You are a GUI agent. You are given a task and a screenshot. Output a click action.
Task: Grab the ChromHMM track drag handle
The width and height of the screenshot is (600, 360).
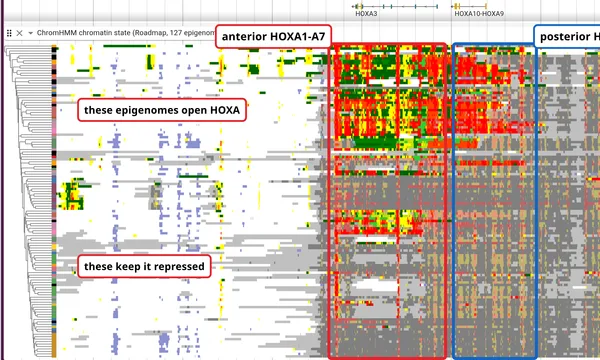(x=9, y=33)
